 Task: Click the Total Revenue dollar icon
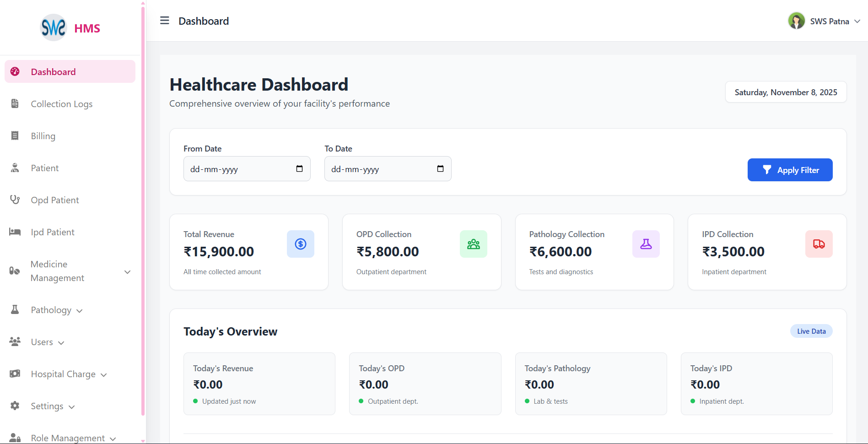point(300,244)
